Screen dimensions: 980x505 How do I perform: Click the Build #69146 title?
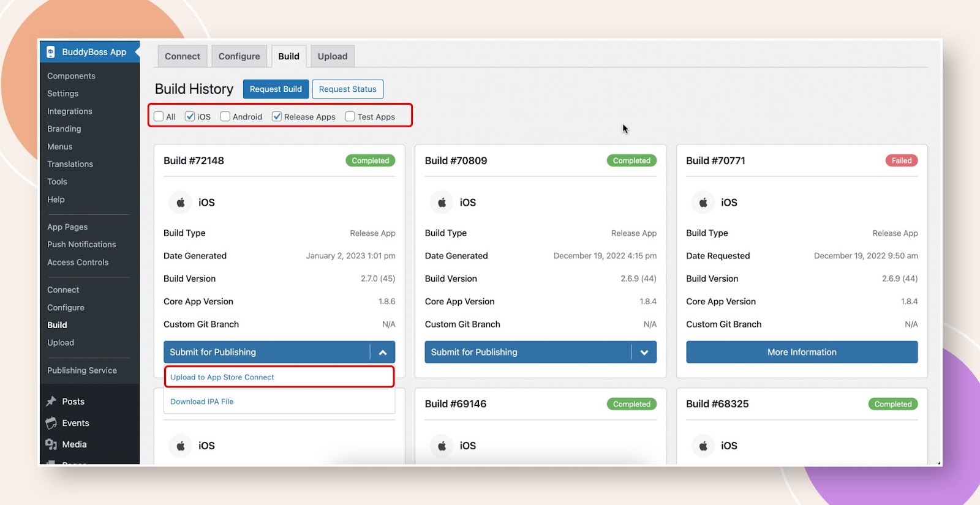point(456,404)
